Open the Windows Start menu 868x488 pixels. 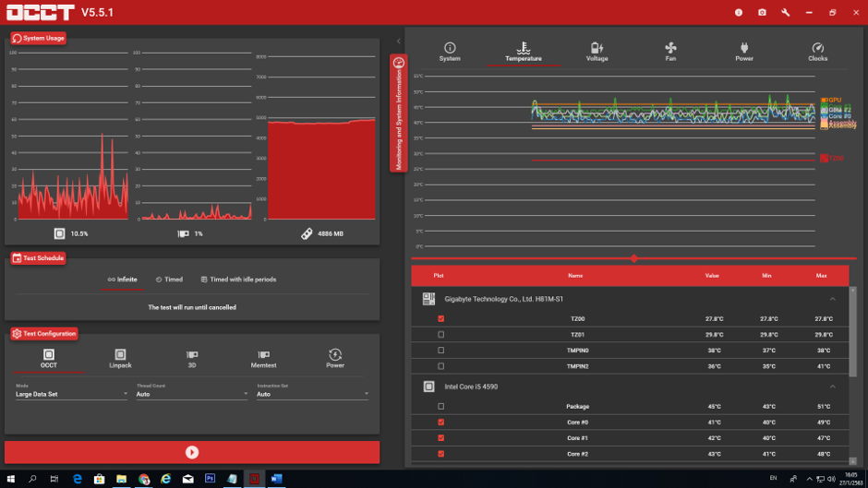click(x=10, y=479)
